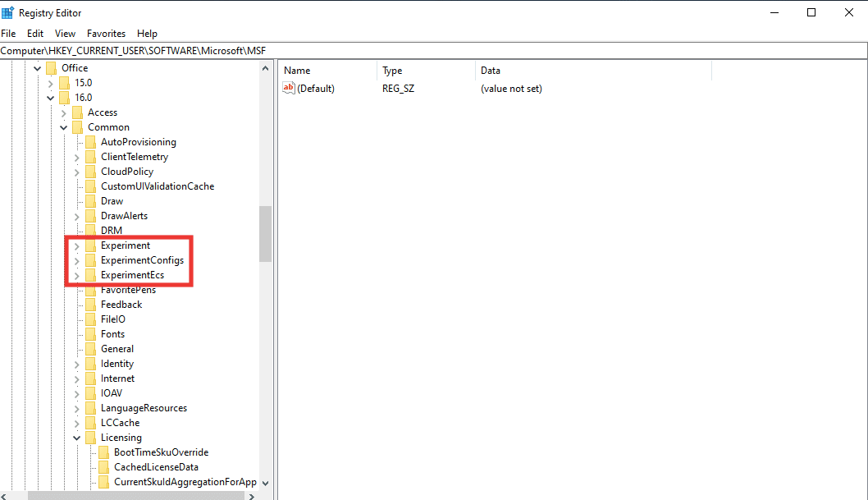Screen dimensions: 868x500
Task: Click the tree pane vertical scrollbar thumb
Action: (265, 234)
